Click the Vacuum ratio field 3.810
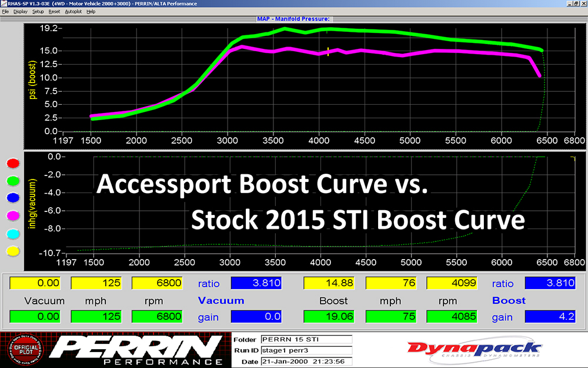The image size is (588, 368). (x=256, y=283)
